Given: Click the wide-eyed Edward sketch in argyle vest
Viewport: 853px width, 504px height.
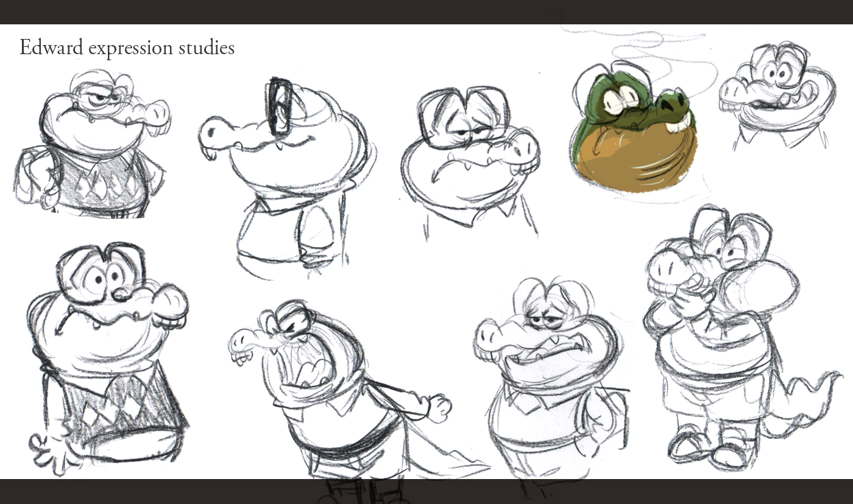Looking at the screenshot, I should click(107, 353).
